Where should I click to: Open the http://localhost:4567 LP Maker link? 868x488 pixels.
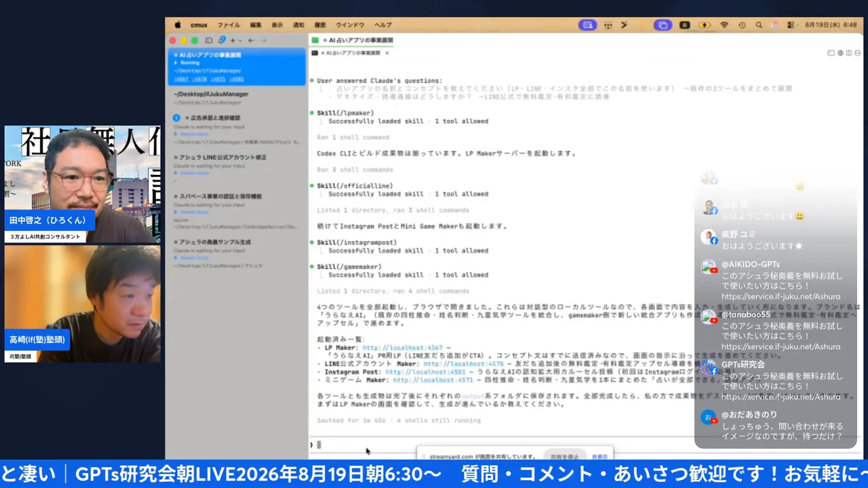point(402,348)
